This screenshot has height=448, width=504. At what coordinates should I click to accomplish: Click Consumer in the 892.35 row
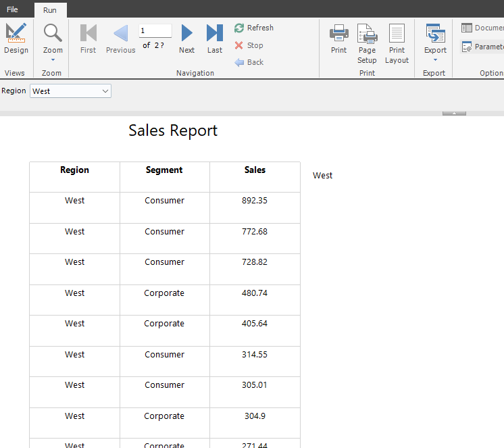click(x=164, y=201)
